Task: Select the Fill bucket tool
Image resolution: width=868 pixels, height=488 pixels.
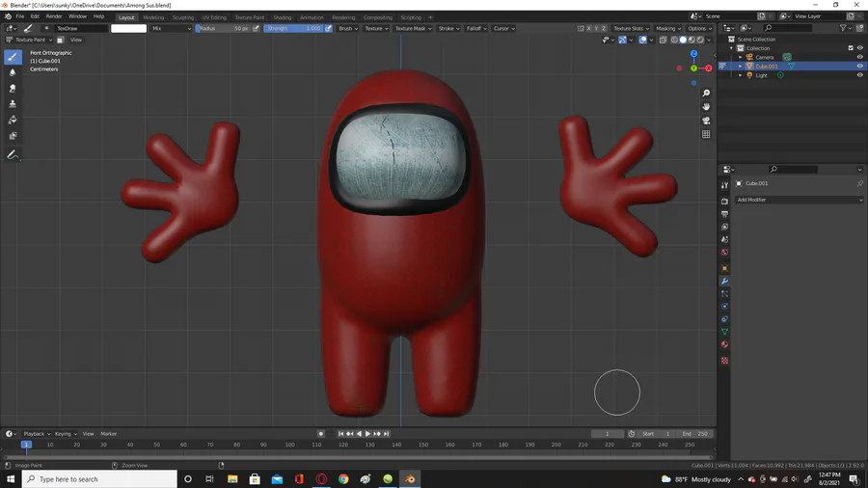Action: click(x=13, y=120)
